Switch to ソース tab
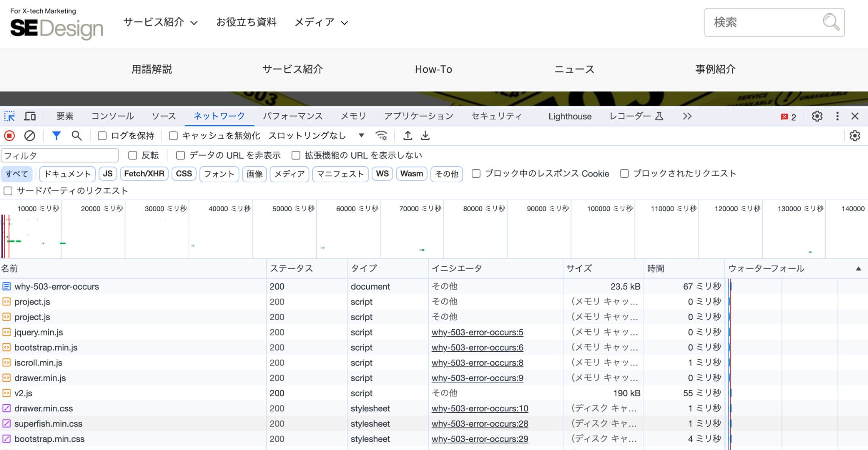 coord(164,116)
